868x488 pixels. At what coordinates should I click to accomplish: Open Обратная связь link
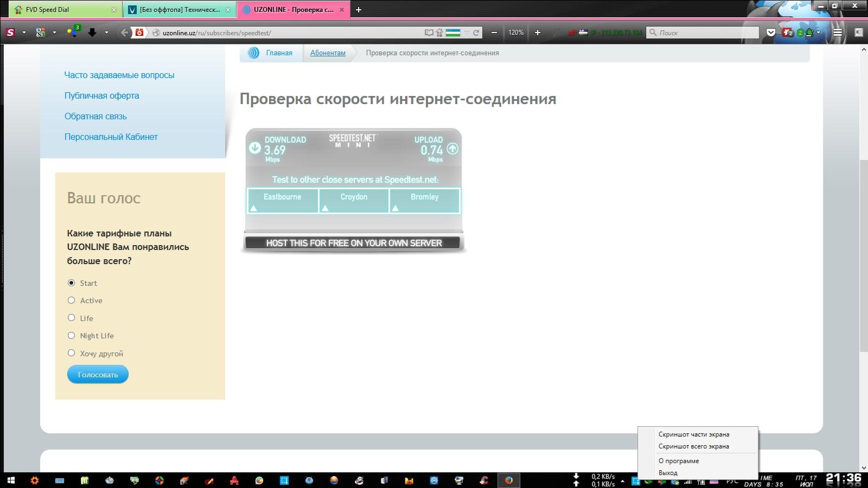tap(95, 116)
